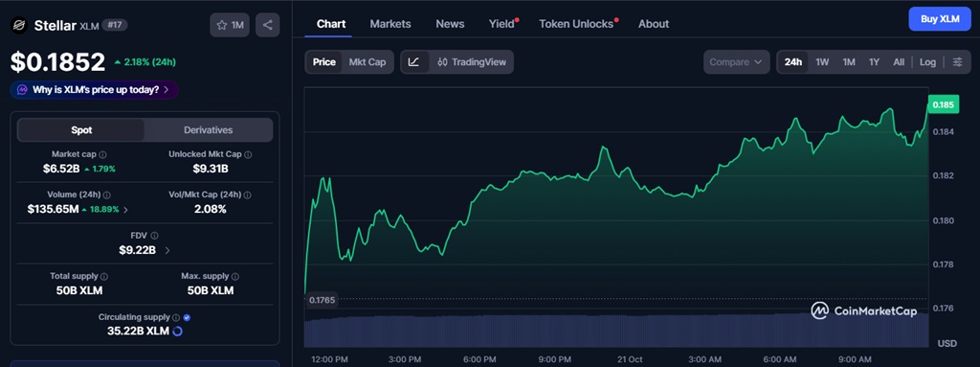
Task: Click Market cap info icon
Action: [x=102, y=154]
